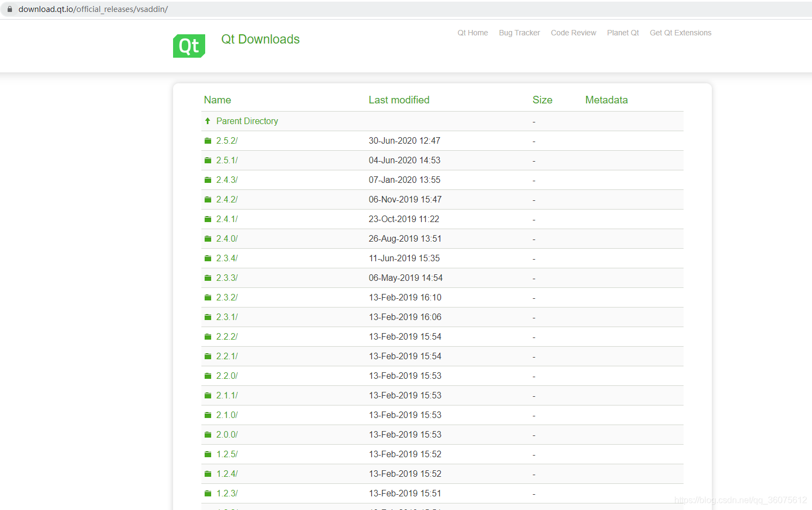Viewport: 812px width, 510px height.
Task: Open the Code Review menu link
Action: [x=574, y=33]
